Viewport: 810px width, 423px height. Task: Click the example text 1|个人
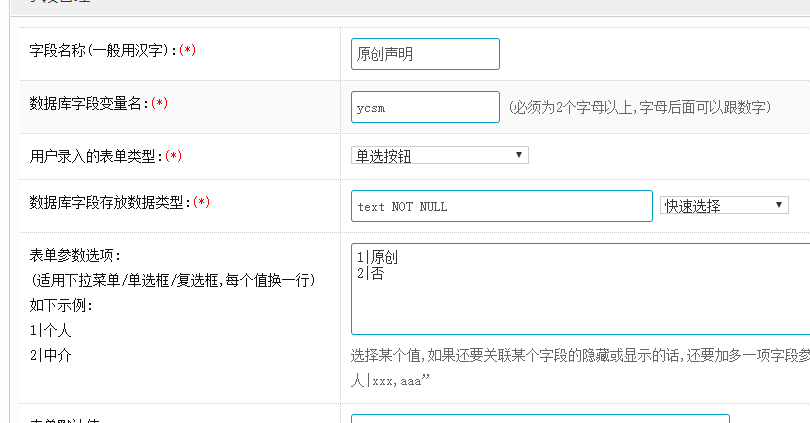point(51,330)
